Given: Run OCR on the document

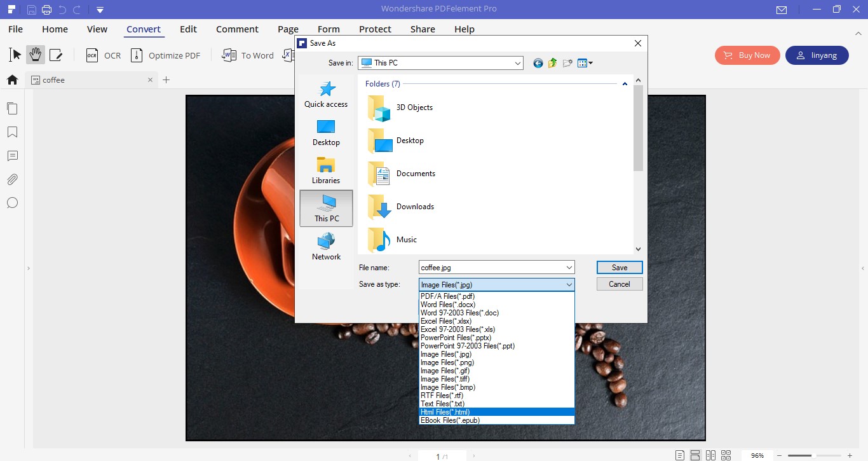Looking at the screenshot, I should tap(104, 55).
